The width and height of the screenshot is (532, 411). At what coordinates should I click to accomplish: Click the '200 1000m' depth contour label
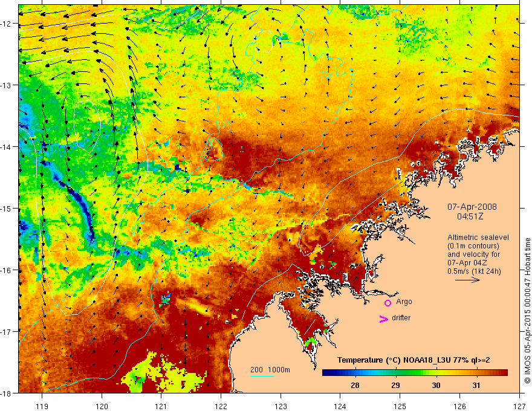[x=270, y=370]
